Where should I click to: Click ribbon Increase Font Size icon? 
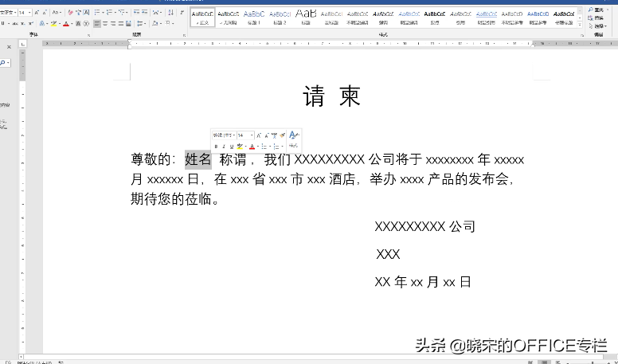(37, 13)
